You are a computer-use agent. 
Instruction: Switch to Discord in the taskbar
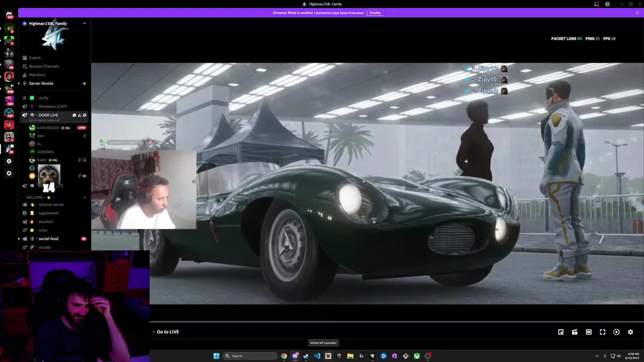pyautogui.click(x=295, y=356)
